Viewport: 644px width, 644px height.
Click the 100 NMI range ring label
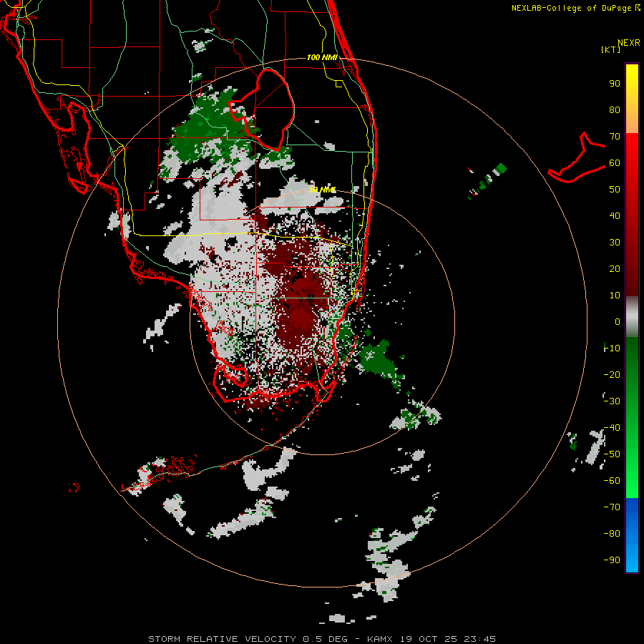[322, 57]
